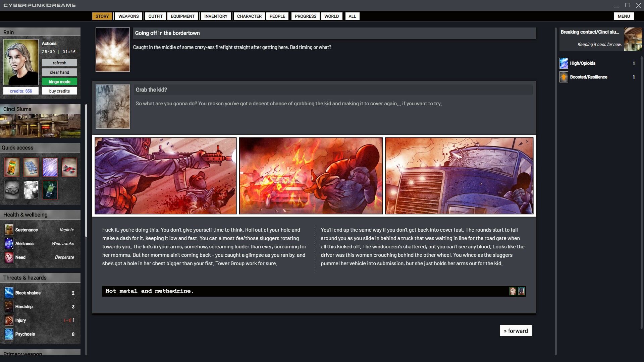Collapse the Health & wellbeing section
The width and height of the screenshot is (644, 362).
[x=40, y=215]
